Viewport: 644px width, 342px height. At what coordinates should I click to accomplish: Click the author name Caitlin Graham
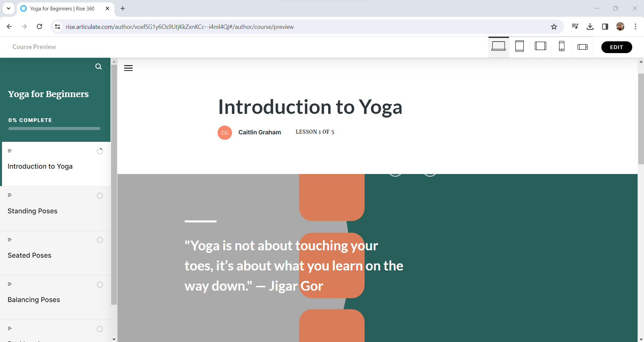tap(260, 132)
